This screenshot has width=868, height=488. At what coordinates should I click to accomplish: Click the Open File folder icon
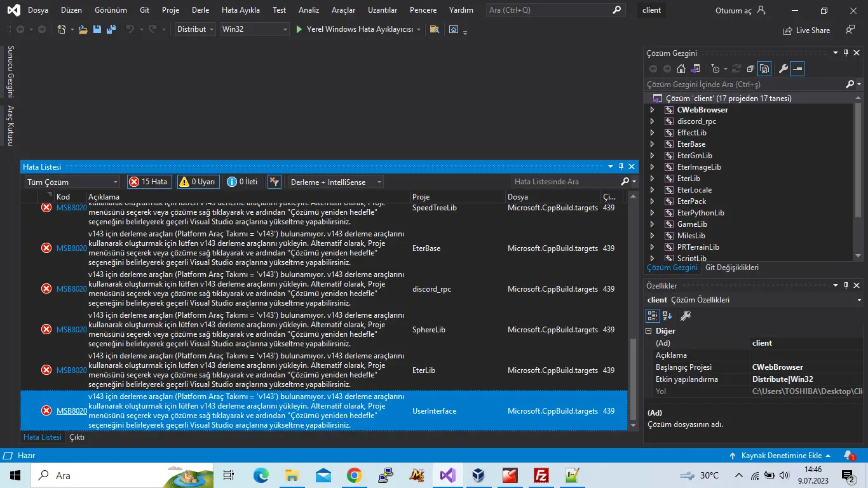click(83, 29)
